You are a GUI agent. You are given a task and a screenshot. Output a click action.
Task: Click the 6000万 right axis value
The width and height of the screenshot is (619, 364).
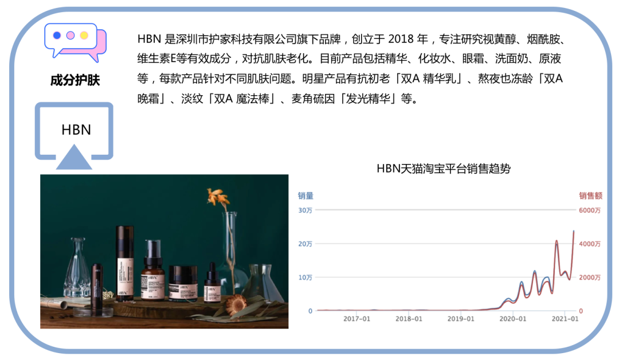pyautogui.click(x=590, y=210)
